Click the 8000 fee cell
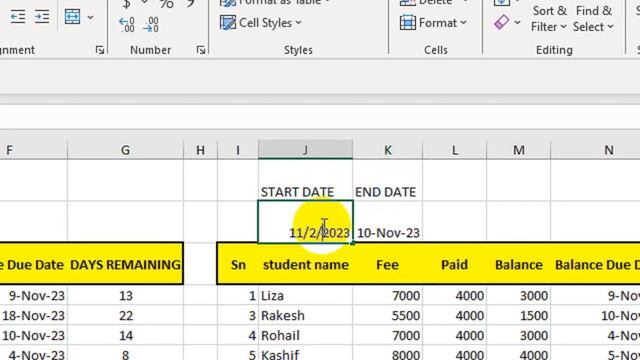The height and width of the screenshot is (360, 640). [x=387, y=353]
